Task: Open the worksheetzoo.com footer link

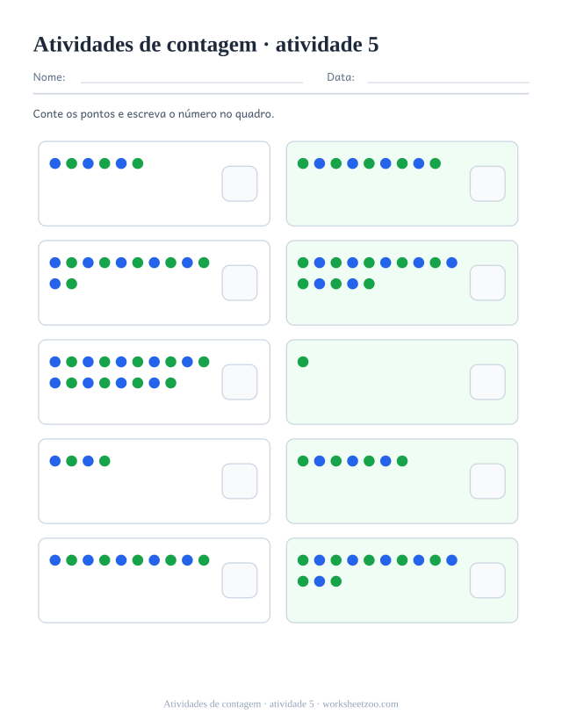Action: pyautogui.click(x=360, y=704)
